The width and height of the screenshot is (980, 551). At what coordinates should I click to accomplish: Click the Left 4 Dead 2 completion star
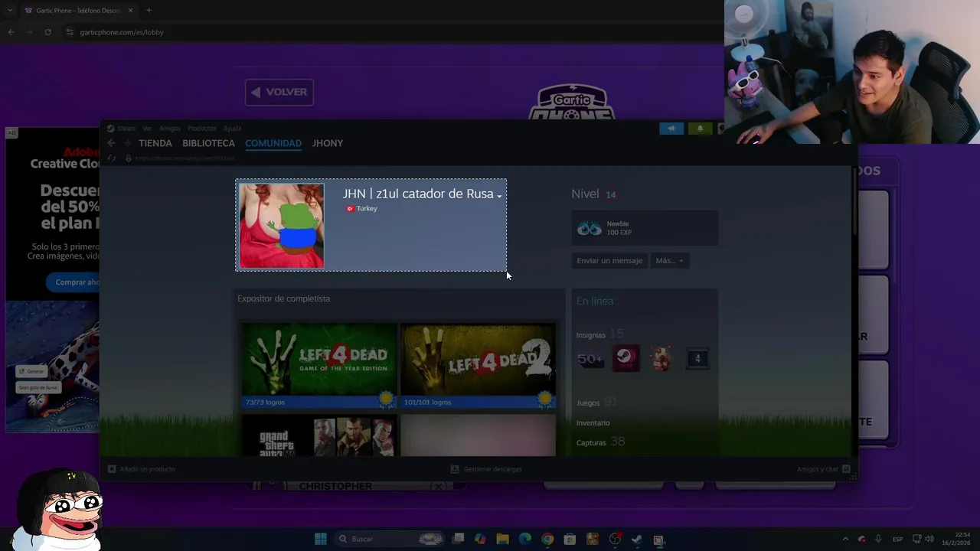[x=545, y=399]
